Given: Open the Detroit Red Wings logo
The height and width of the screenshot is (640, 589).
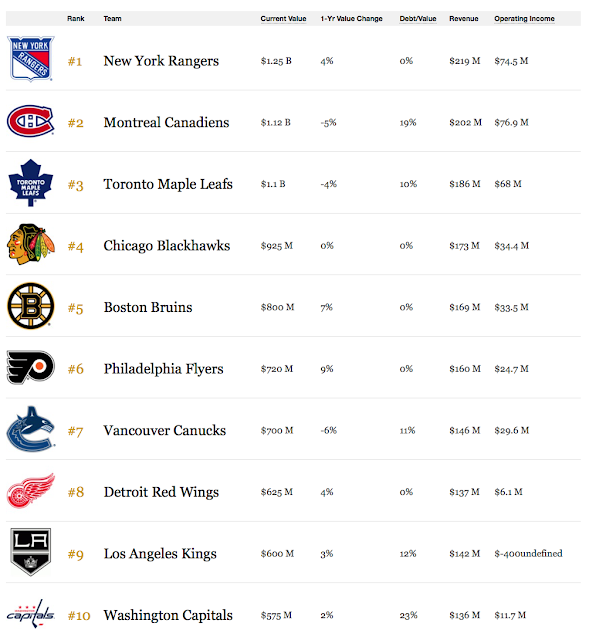Looking at the screenshot, I should tap(31, 491).
